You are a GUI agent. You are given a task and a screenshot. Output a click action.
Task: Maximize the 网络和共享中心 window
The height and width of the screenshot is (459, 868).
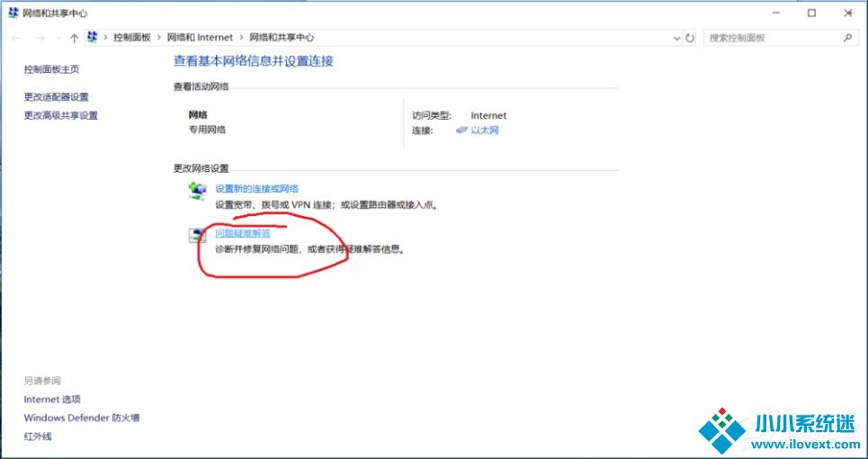[x=811, y=13]
